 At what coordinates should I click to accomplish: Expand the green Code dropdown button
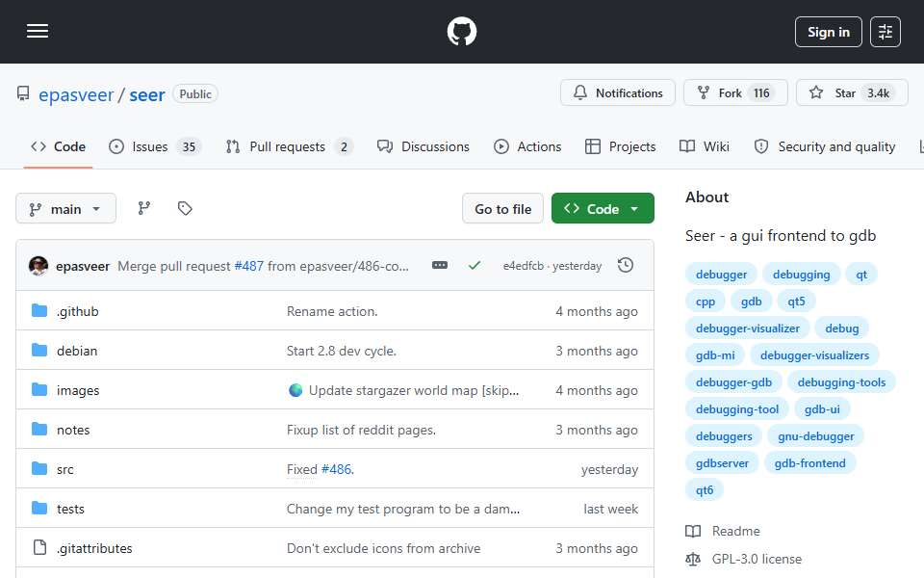[x=603, y=209]
